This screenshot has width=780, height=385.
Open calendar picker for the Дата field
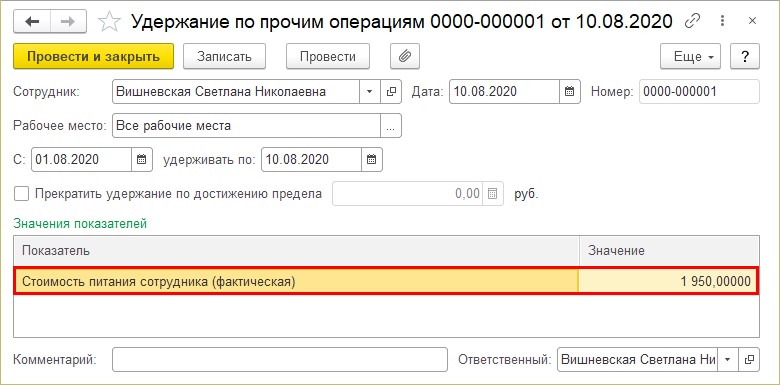570,92
